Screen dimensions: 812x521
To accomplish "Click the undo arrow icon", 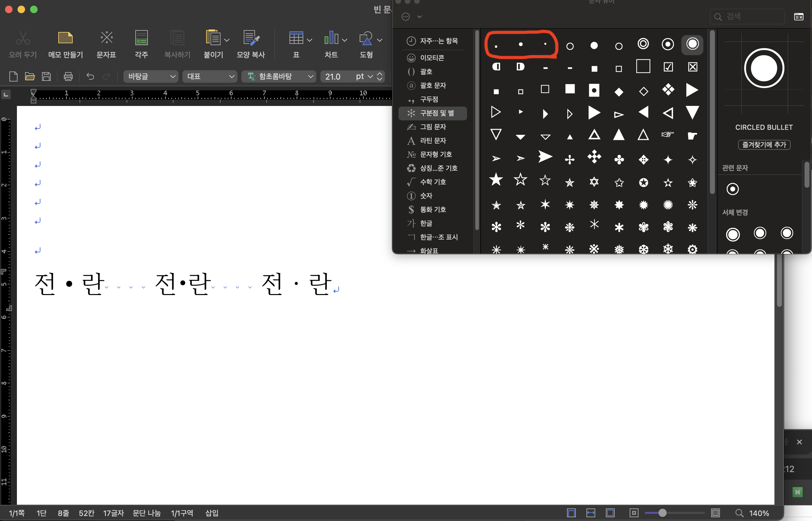I will point(90,76).
